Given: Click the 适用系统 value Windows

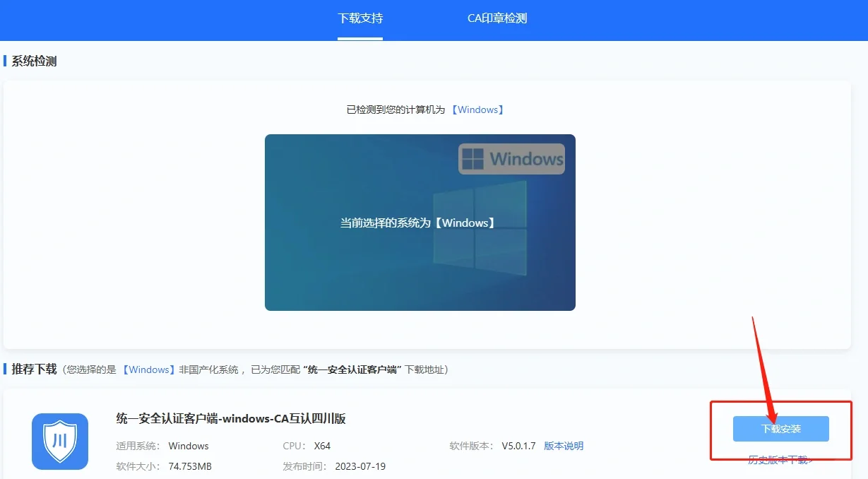Looking at the screenshot, I should pos(189,446).
